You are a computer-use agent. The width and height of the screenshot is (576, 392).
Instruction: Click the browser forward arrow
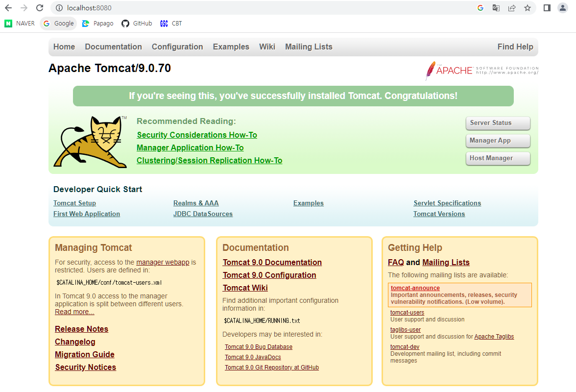[x=24, y=8]
